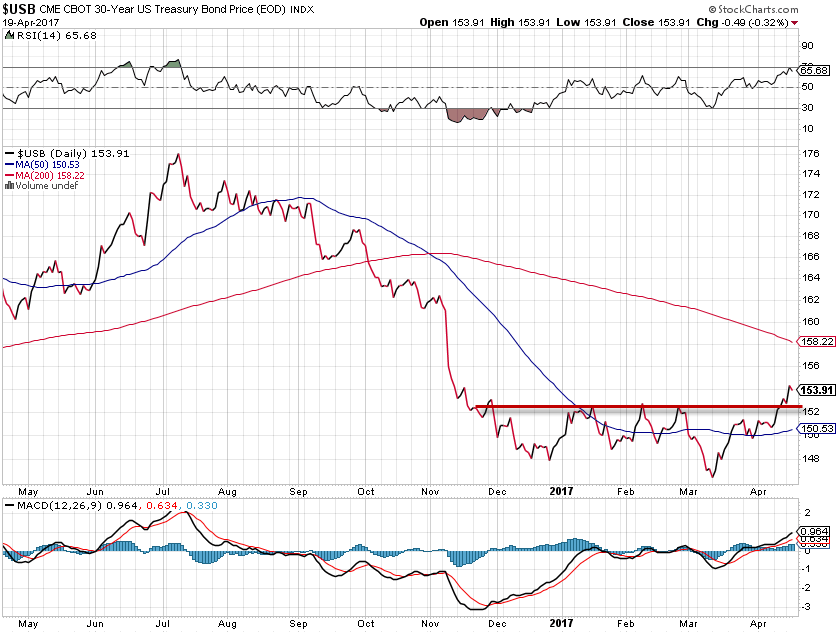839x640 pixels.
Task: Click the red 0.634 MACD signal value
Action: [162, 506]
